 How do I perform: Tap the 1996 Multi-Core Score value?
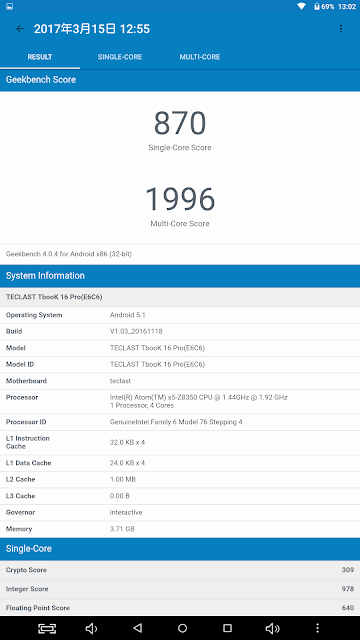[180, 198]
